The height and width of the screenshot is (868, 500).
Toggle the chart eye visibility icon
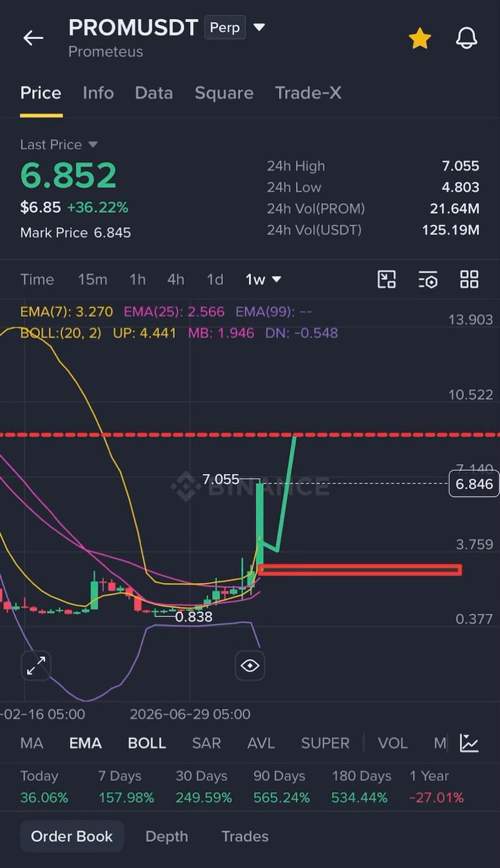coord(250,666)
